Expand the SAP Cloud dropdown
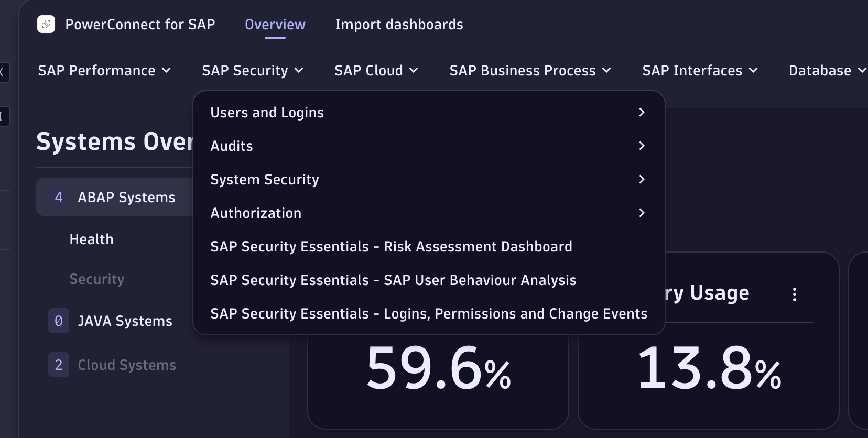The height and width of the screenshot is (438, 868). (376, 70)
